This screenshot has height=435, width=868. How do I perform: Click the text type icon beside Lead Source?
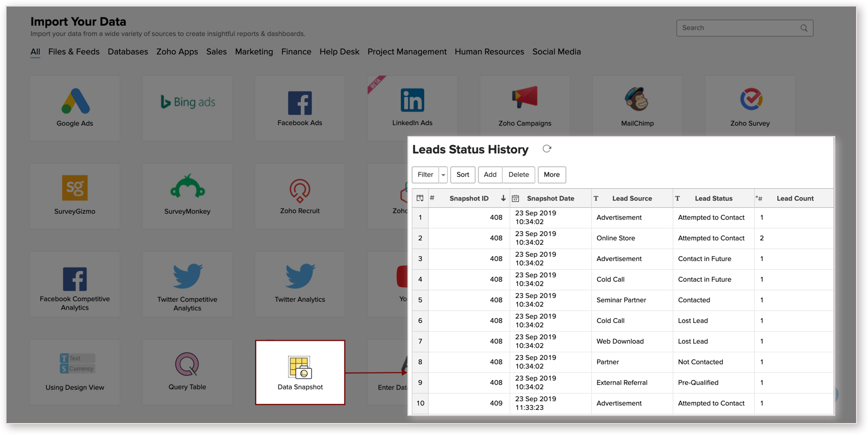(x=596, y=198)
